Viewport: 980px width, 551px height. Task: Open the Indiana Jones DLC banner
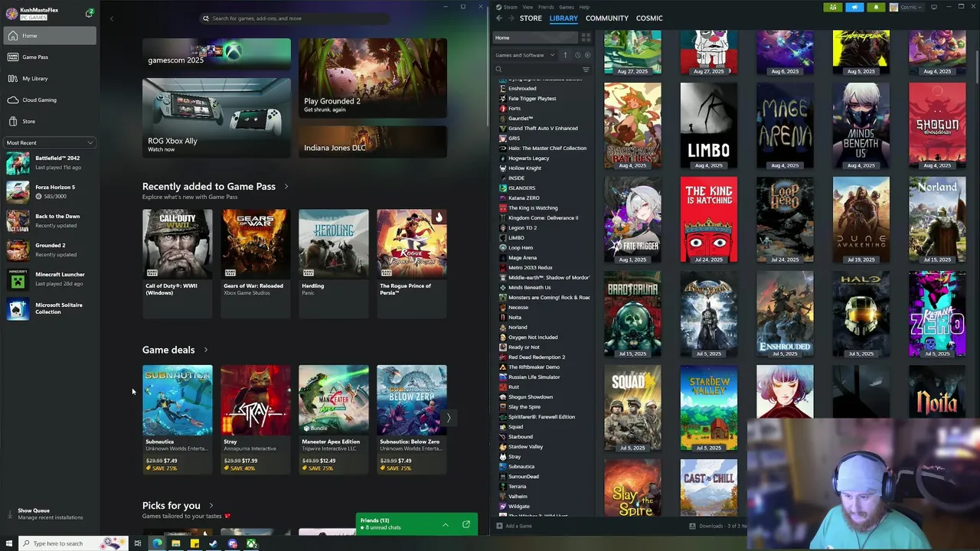(373, 142)
